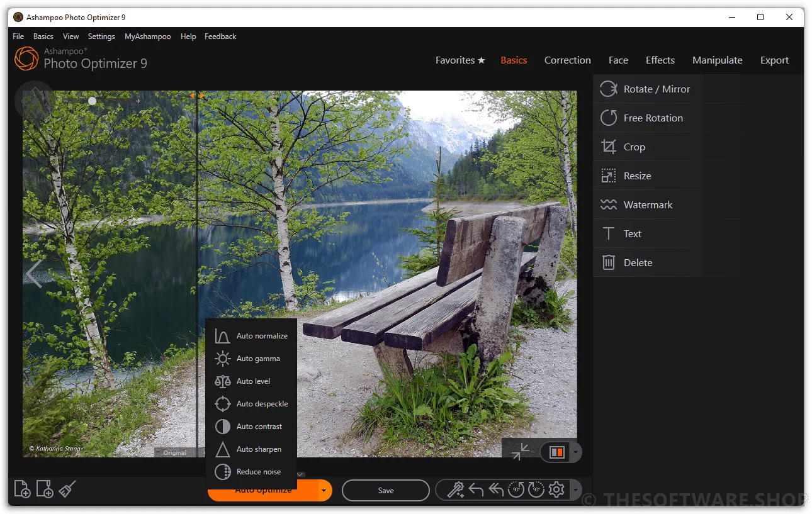Open the Help menu
The height and width of the screenshot is (514, 812).
(x=188, y=36)
